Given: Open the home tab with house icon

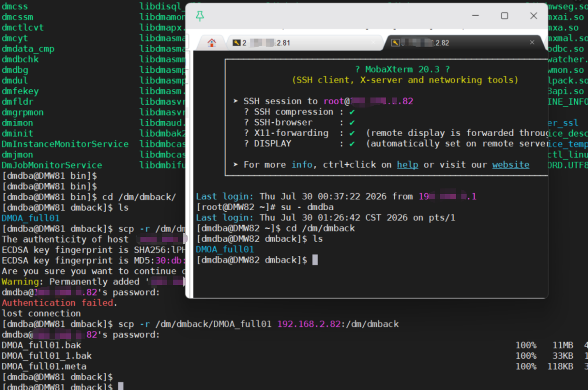Looking at the screenshot, I should (212, 43).
